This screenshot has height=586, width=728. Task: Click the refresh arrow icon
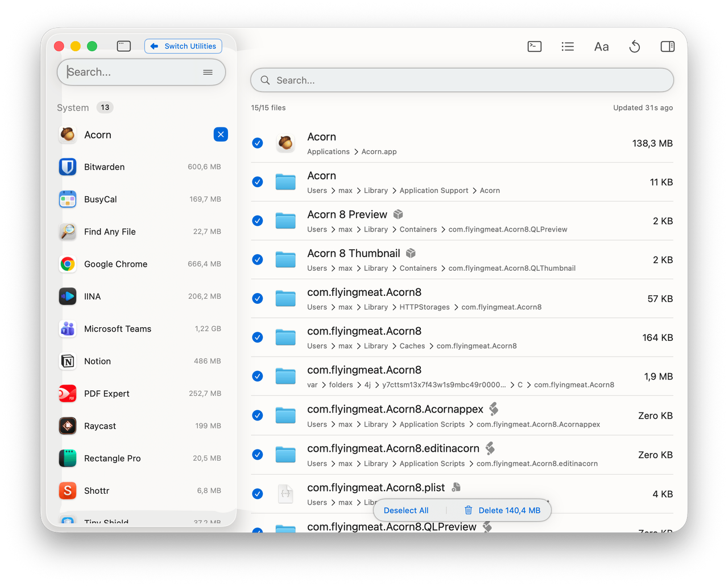(635, 47)
